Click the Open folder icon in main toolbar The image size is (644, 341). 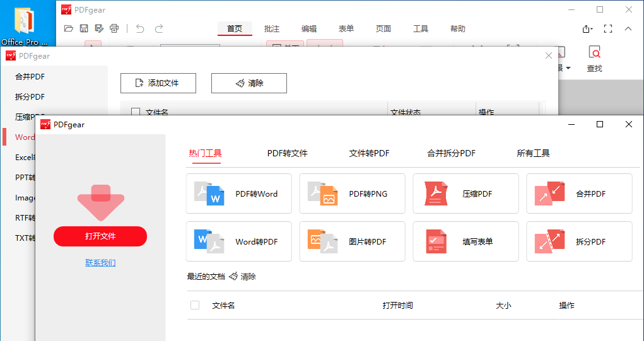point(69,28)
